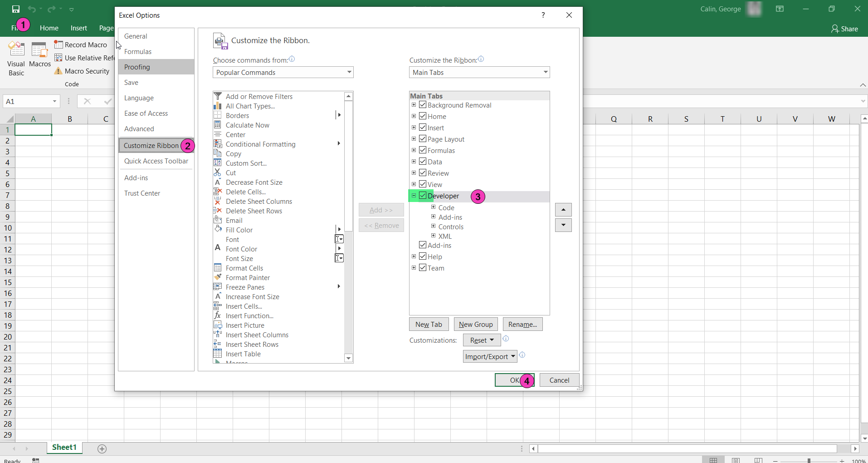868x463 pixels.
Task: Click the Macro Security warning icon
Action: 59,71
